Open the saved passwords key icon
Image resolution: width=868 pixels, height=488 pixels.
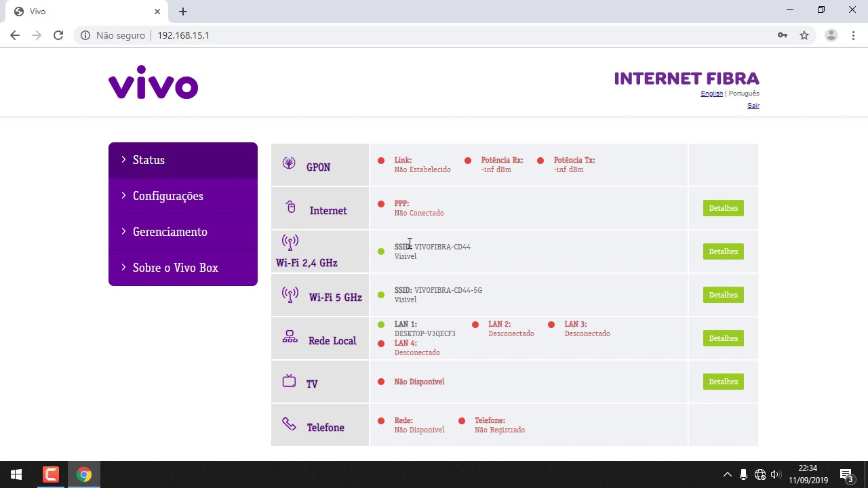(x=783, y=35)
